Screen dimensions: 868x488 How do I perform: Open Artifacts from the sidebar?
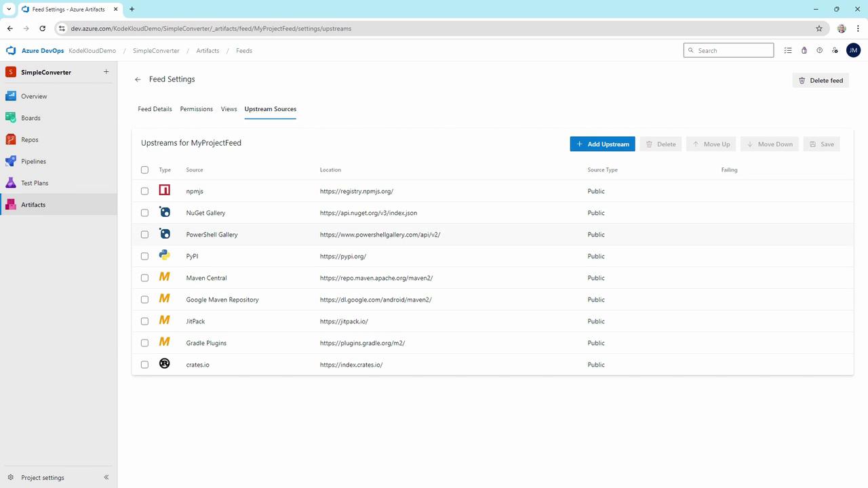coord(58,205)
